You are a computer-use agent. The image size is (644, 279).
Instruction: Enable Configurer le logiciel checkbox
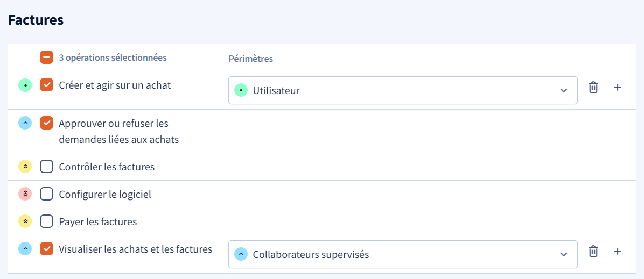click(x=46, y=194)
